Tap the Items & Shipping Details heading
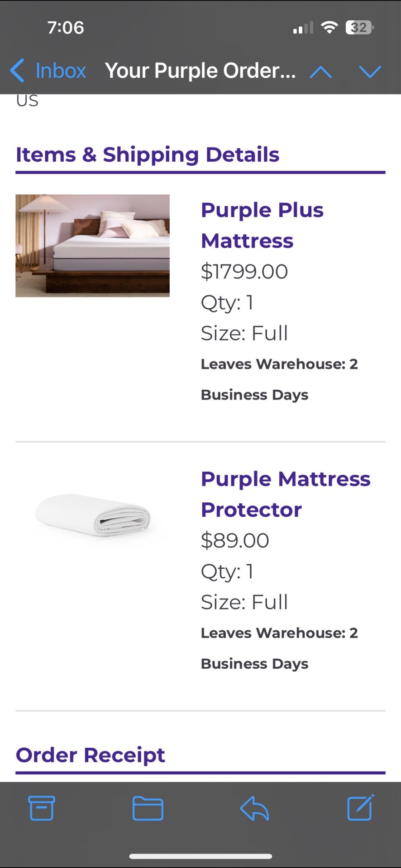This screenshot has width=401, height=868. pyautogui.click(x=148, y=154)
